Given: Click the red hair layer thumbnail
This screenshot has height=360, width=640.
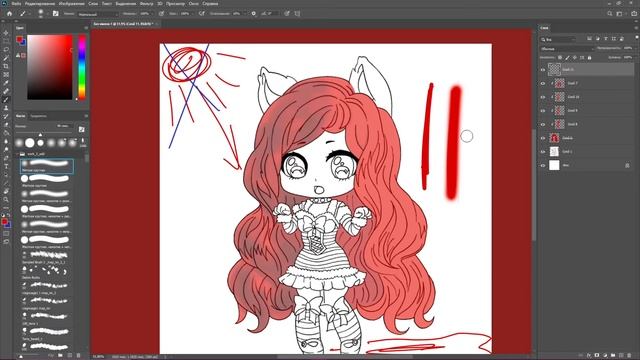Looking at the screenshot, I should point(554,138).
